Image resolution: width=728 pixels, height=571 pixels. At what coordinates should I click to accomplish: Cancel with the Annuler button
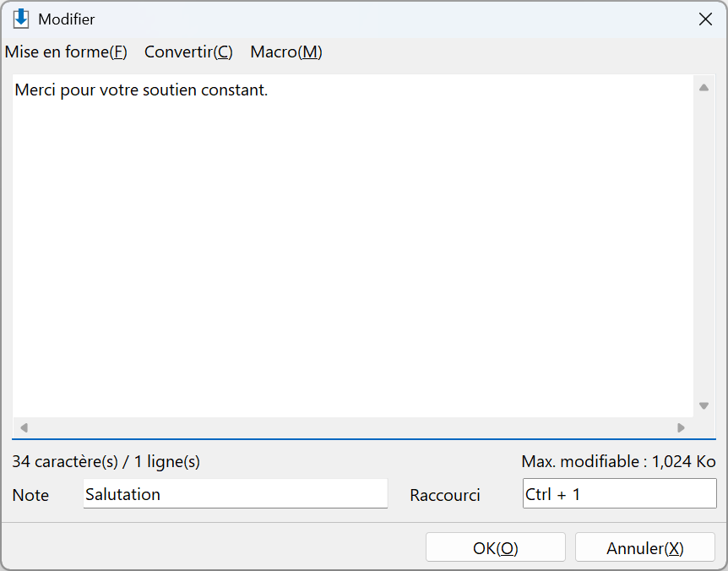(645, 548)
